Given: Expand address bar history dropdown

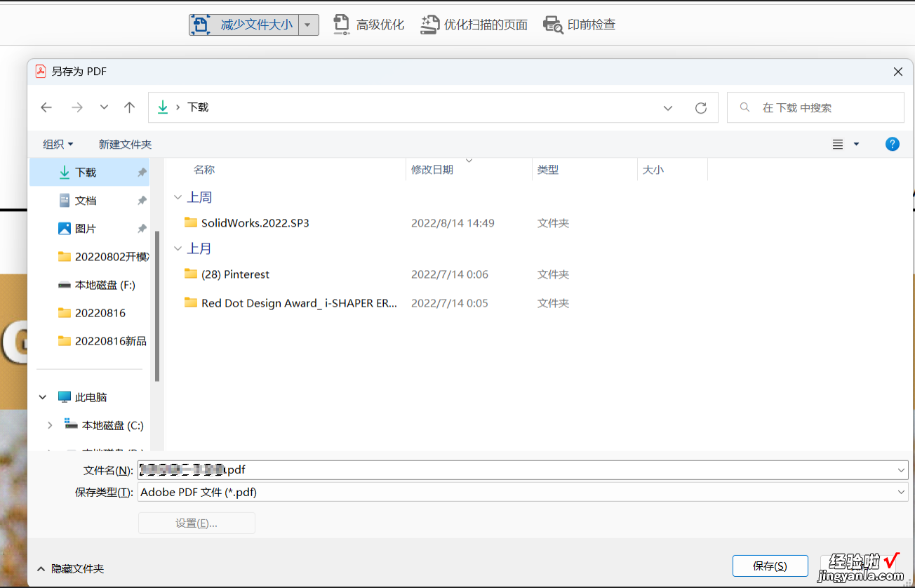Looking at the screenshot, I should [668, 108].
